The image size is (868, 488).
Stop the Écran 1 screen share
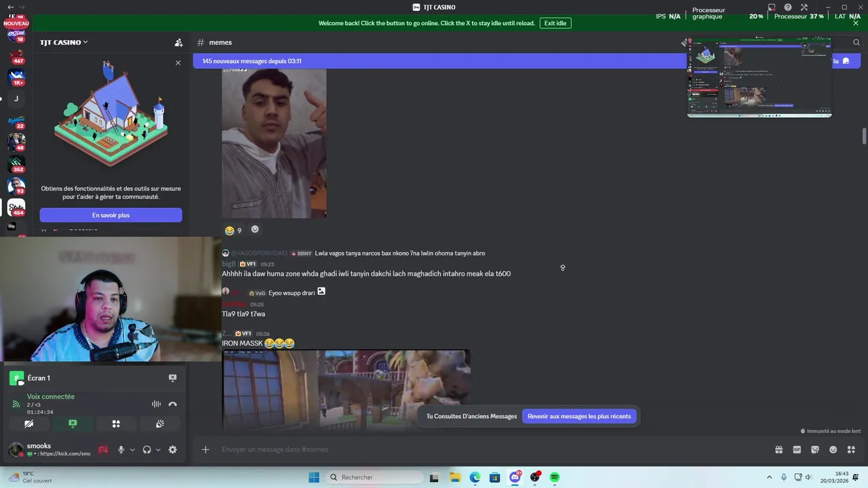(172, 378)
